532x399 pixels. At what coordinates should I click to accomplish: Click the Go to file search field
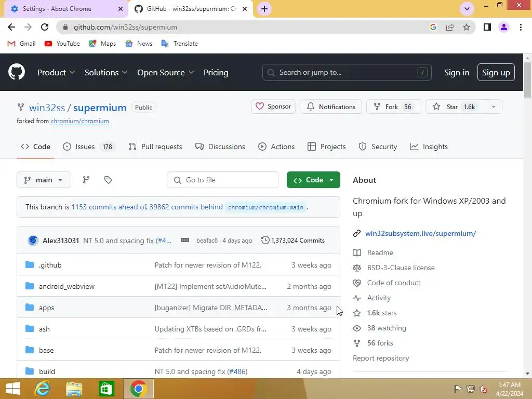coord(222,180)
